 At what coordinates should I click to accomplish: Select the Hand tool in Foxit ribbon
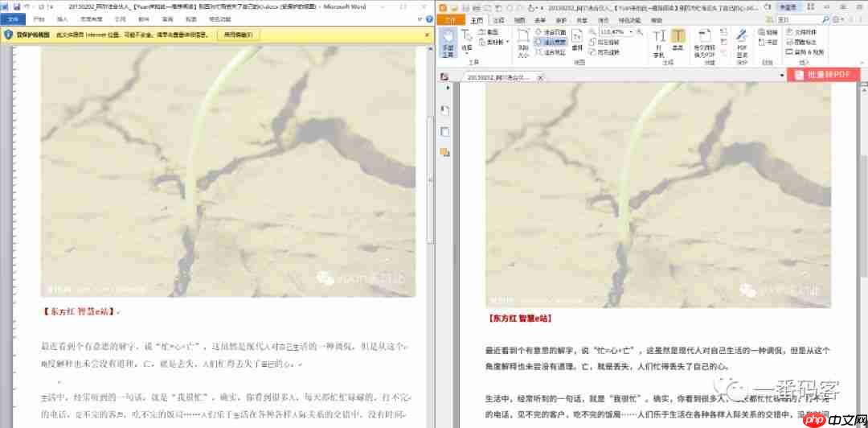click(448, 43)
